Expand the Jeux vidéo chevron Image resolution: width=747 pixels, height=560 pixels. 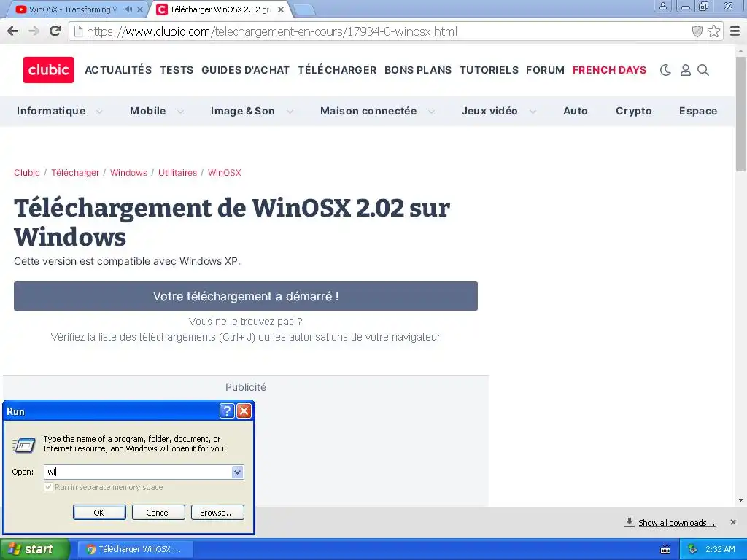(533, 112)
